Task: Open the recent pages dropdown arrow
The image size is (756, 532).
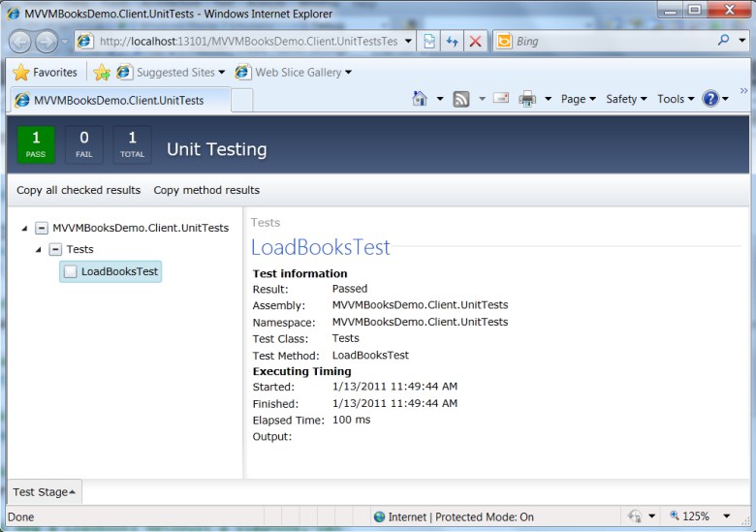Action: coord(65,42)
